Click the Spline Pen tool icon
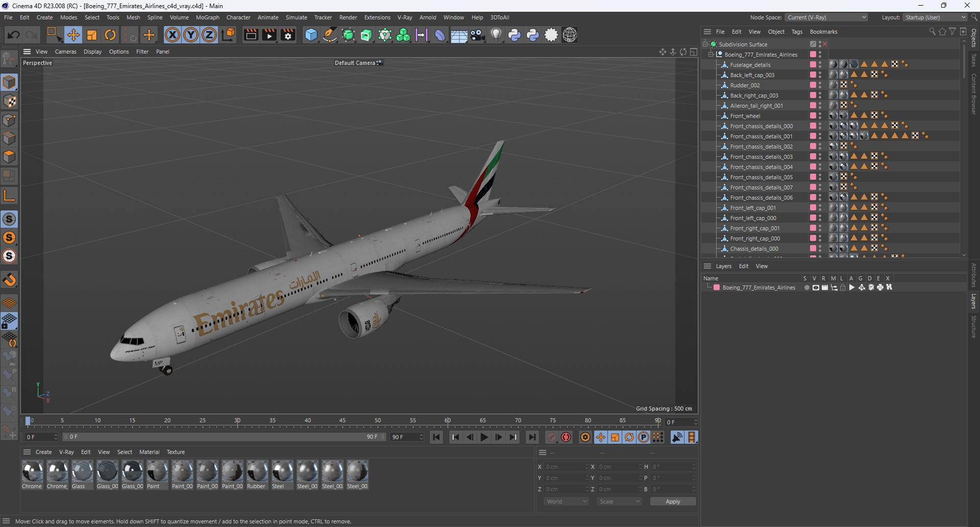 pos(330,35)
